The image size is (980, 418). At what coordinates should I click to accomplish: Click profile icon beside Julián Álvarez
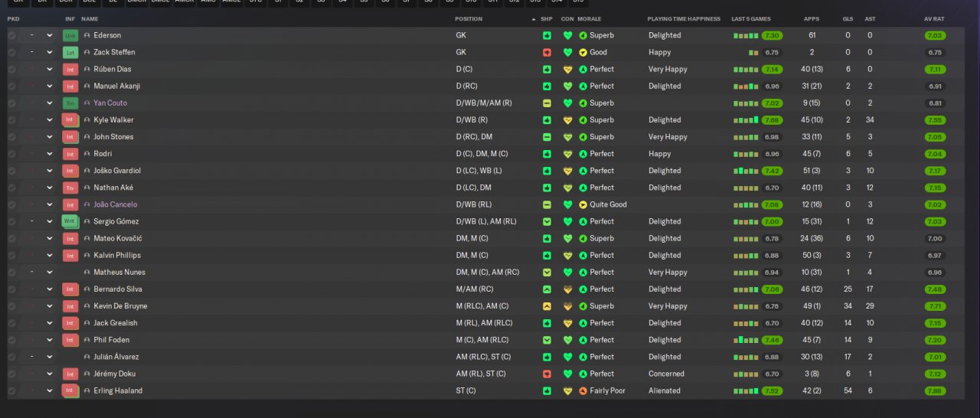[87, 357]
